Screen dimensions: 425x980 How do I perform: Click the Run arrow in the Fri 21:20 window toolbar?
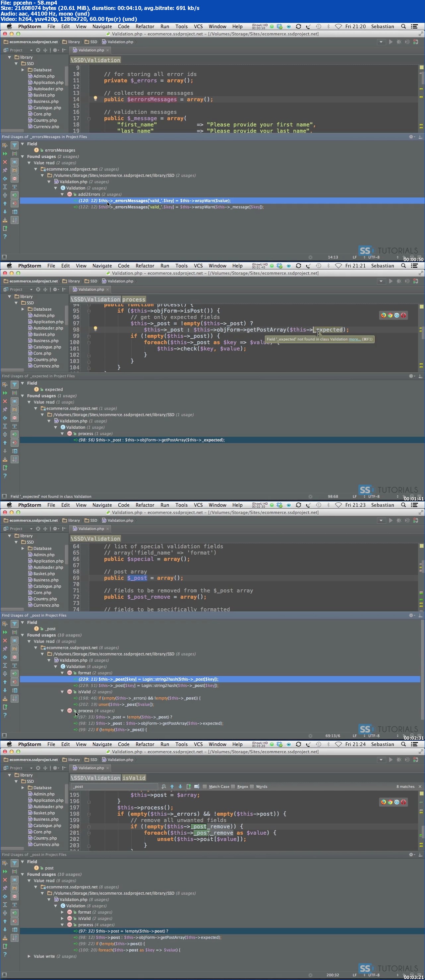tap(391, 42)
